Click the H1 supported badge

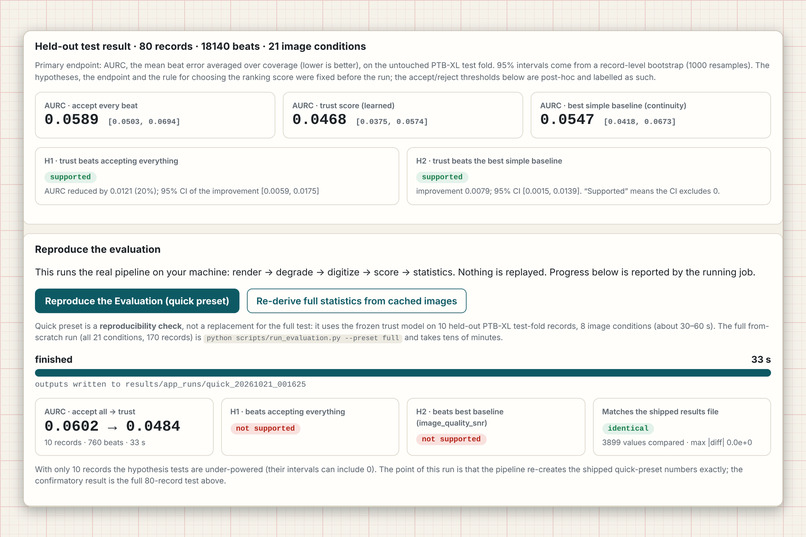(70, 177)
